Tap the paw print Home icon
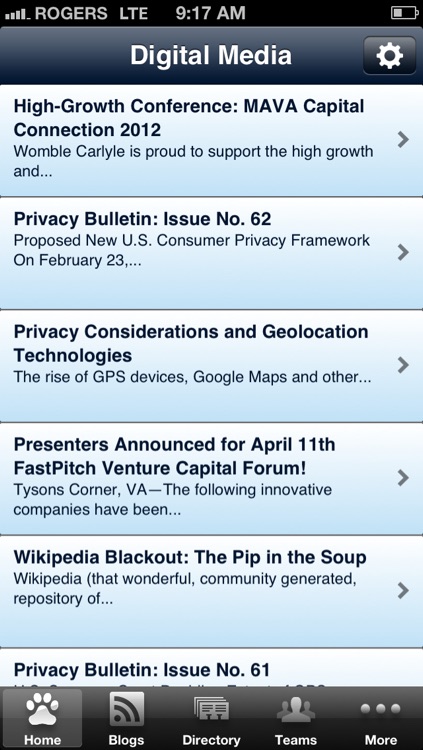The width and height of the screenshot is (423, 750). pos(42,711)
